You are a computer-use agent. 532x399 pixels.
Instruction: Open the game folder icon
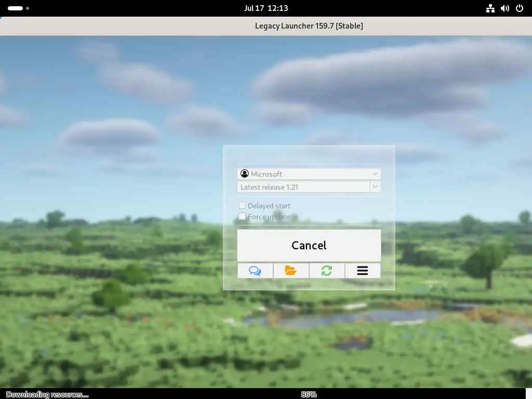point(291,270)
